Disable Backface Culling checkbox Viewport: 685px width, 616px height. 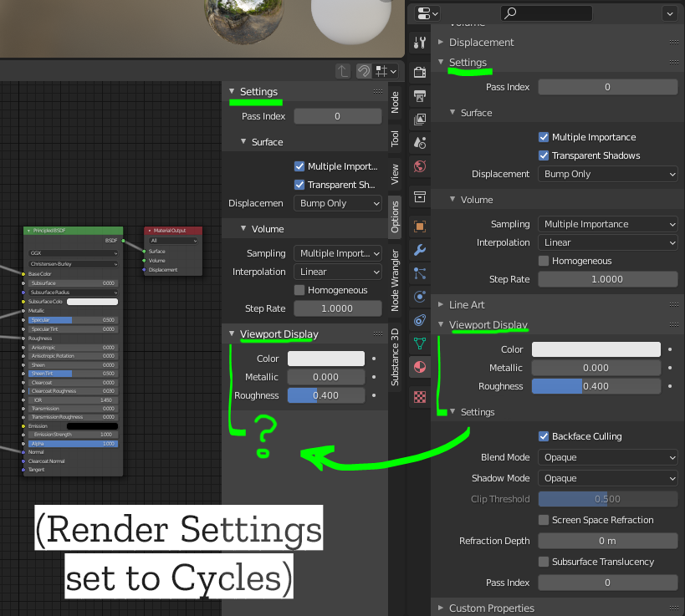[x=544, y=436]
